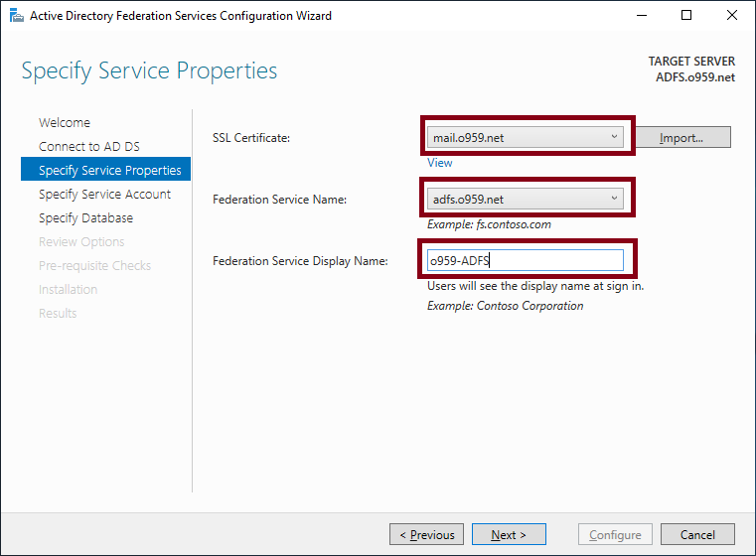Click the Import... button
Image resolution: width=756 pixels, height=556 pixels.
coord(683,137)
